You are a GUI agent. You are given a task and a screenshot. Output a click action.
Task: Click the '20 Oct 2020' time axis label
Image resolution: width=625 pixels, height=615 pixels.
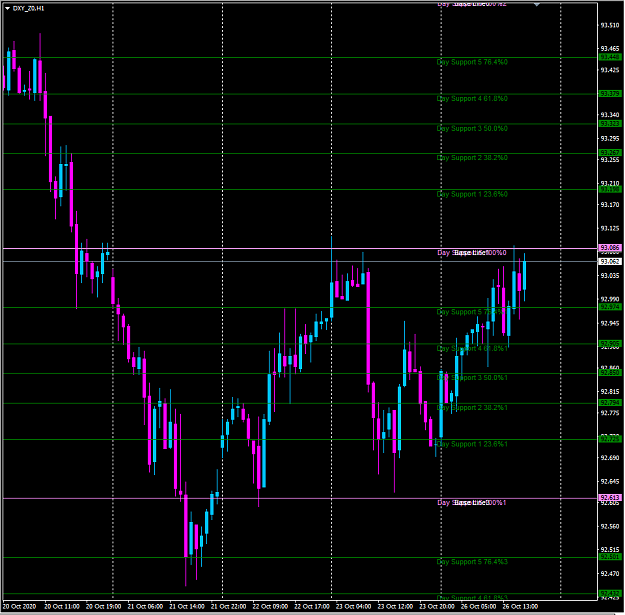[x=19, y=606]
